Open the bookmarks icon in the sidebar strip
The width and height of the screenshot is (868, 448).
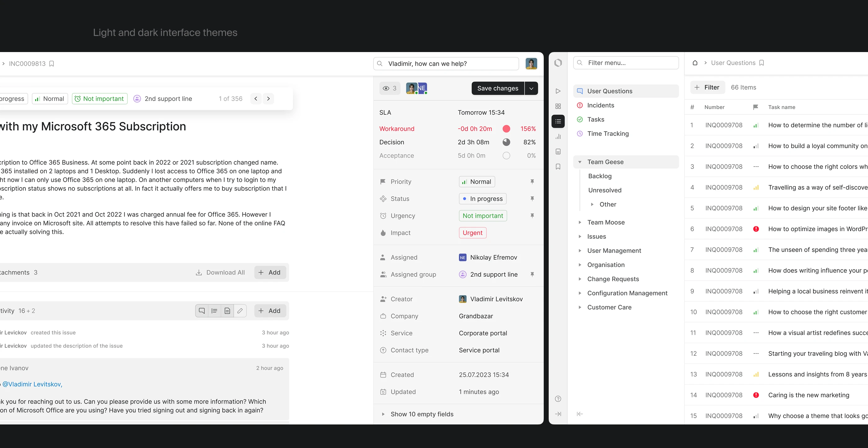[x=558, y=166]
